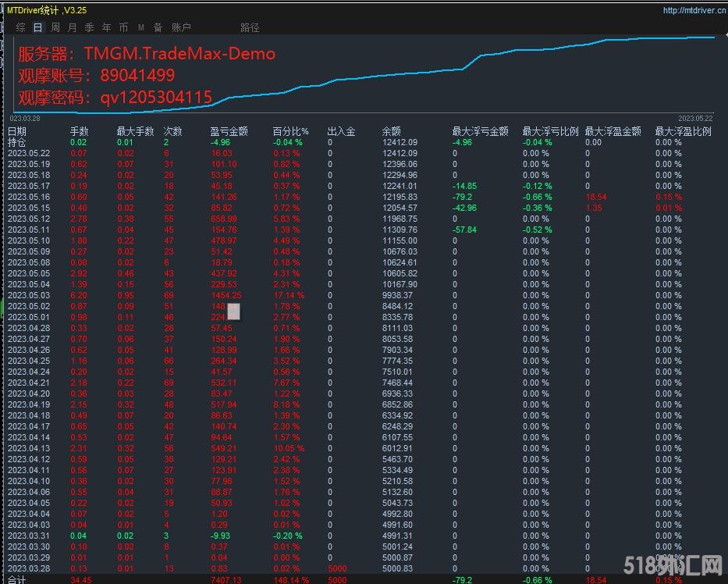Click the equity curve chart line
Screen dimensions: 728x584
[362, 74]
